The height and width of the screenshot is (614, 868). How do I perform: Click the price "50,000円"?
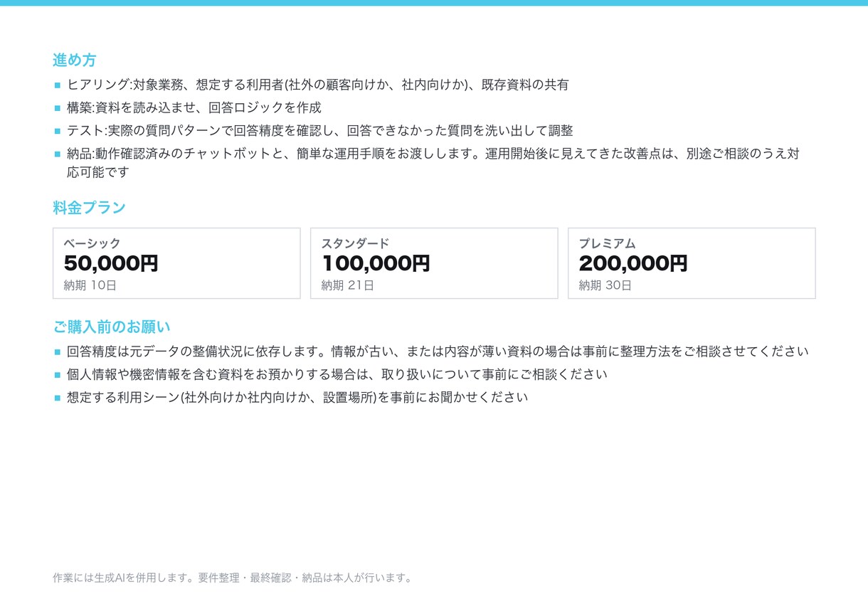pos(111,263)
